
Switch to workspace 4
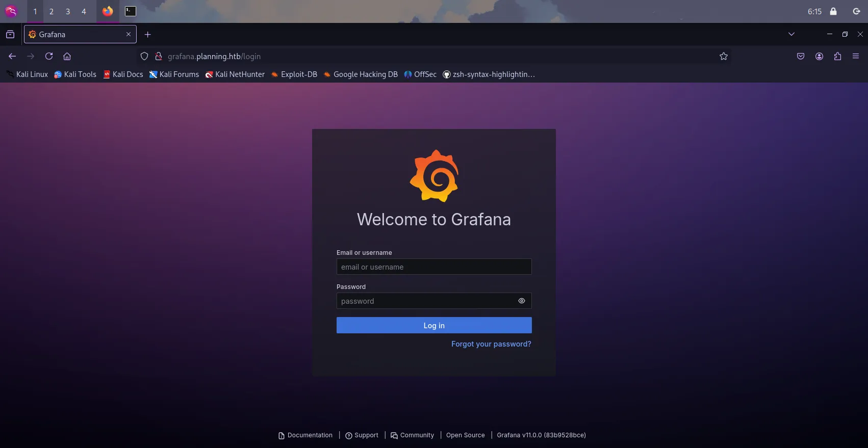tap(84, 11)
